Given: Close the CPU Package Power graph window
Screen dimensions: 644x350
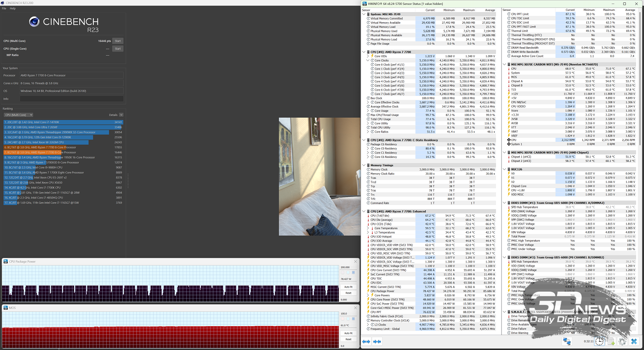Looking at the screenshot, I should coord(355,261).
